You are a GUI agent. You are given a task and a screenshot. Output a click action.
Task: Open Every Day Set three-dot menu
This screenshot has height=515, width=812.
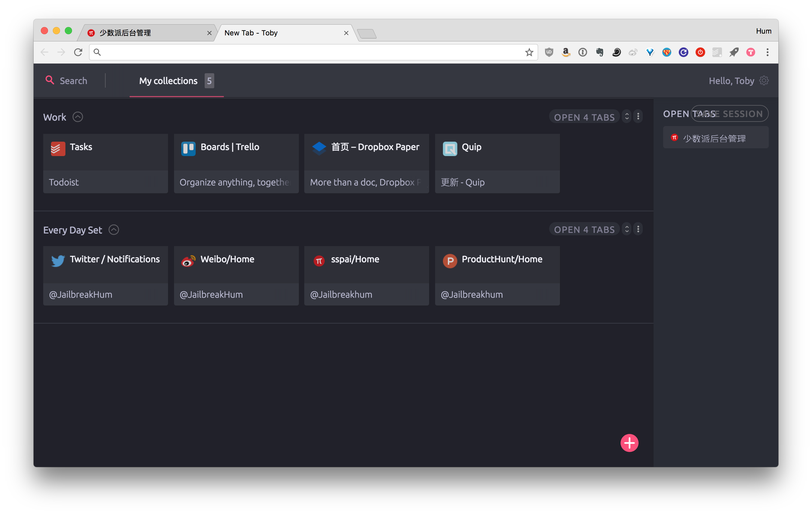click(638, 229)
